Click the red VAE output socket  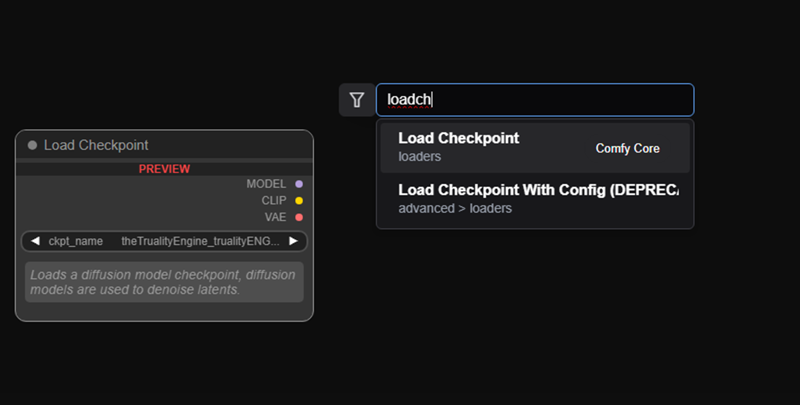[x=299, y=217]
